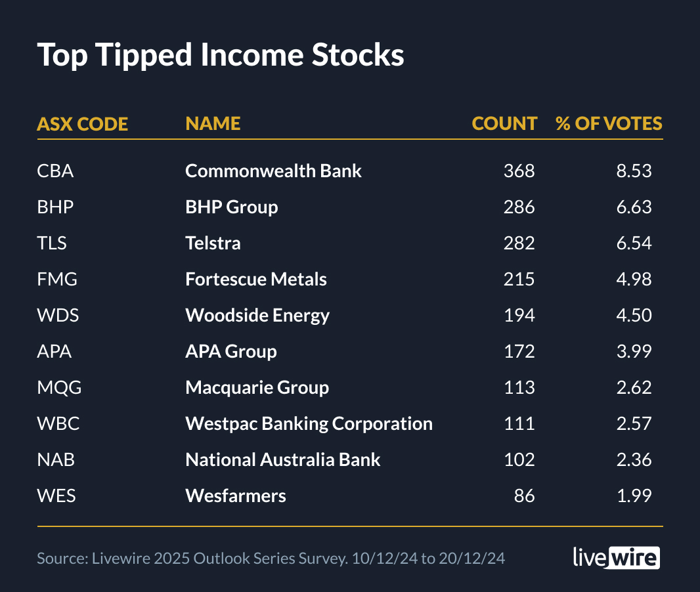Click the WES stock code

(x=56, y=496)
